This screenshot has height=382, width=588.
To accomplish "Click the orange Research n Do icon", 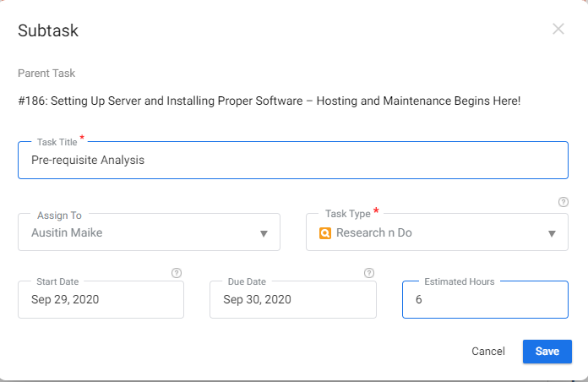I will pyautogui.click(x=325, y=233).
